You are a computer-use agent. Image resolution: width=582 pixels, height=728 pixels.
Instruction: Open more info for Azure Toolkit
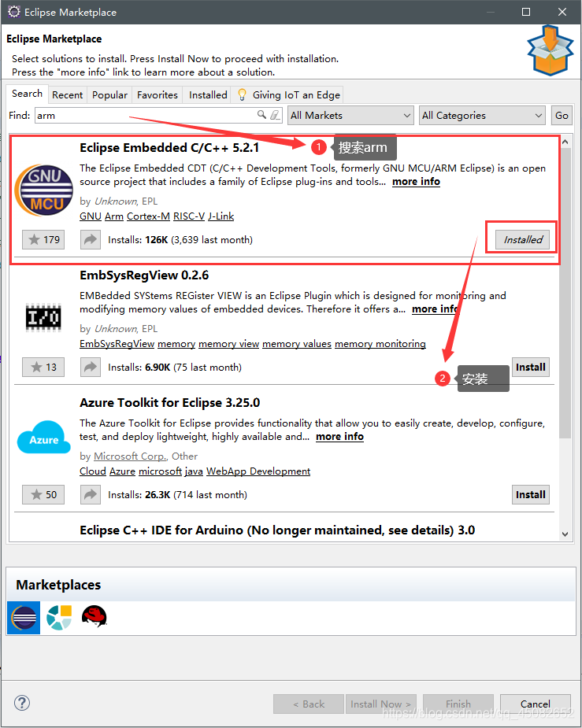[x=339, y=437]
